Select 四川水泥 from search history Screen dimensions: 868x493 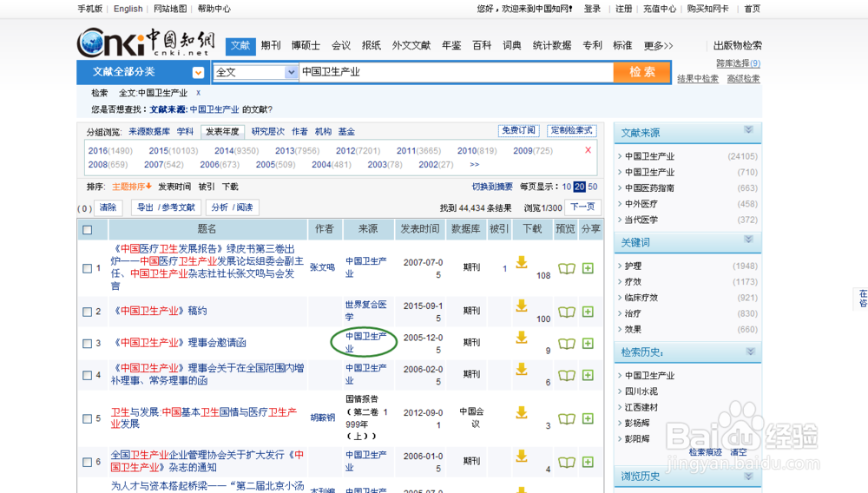tap(641, 391)
